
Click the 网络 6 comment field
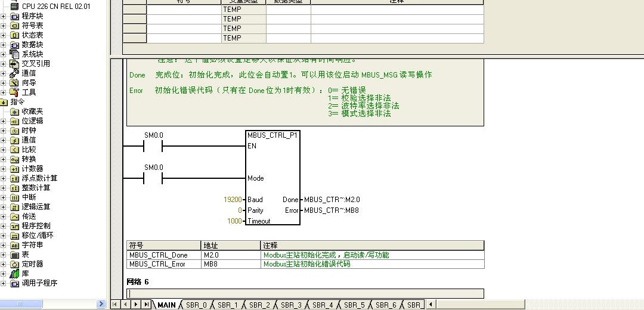305,293
